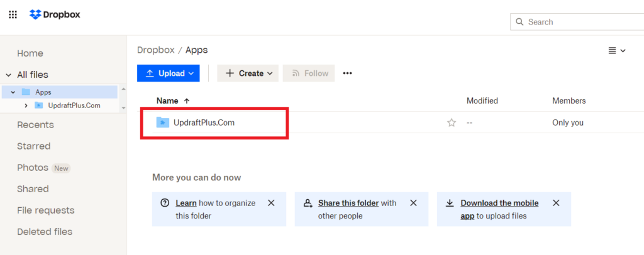Open Recents in the sidebar
The image size is (644, 255).
(35, 124)
